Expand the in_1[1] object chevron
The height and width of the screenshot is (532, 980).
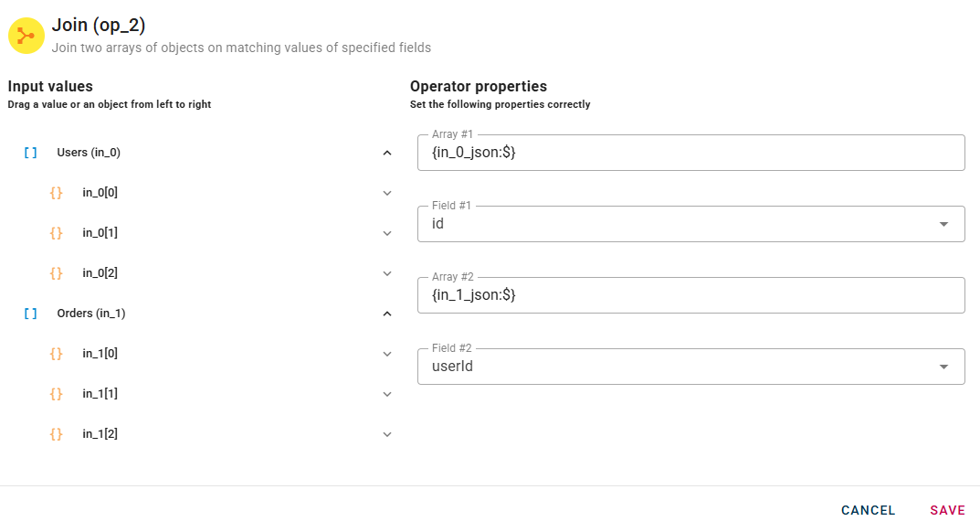(387, 394)
